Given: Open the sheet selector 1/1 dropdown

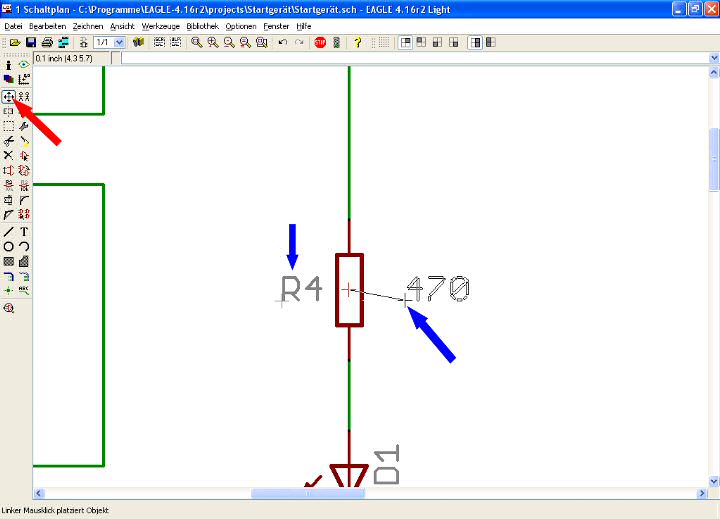Looking at the screenshot, I should tap(109, 43).
